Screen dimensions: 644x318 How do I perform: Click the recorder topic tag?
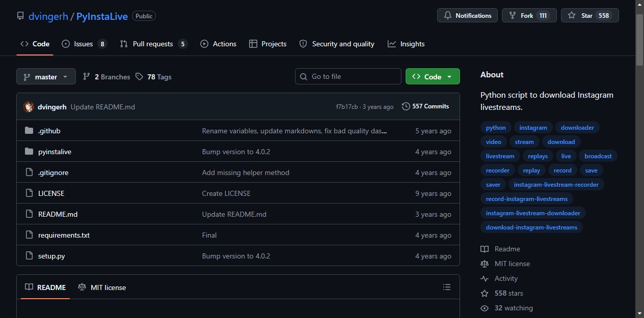pos(497,170)
